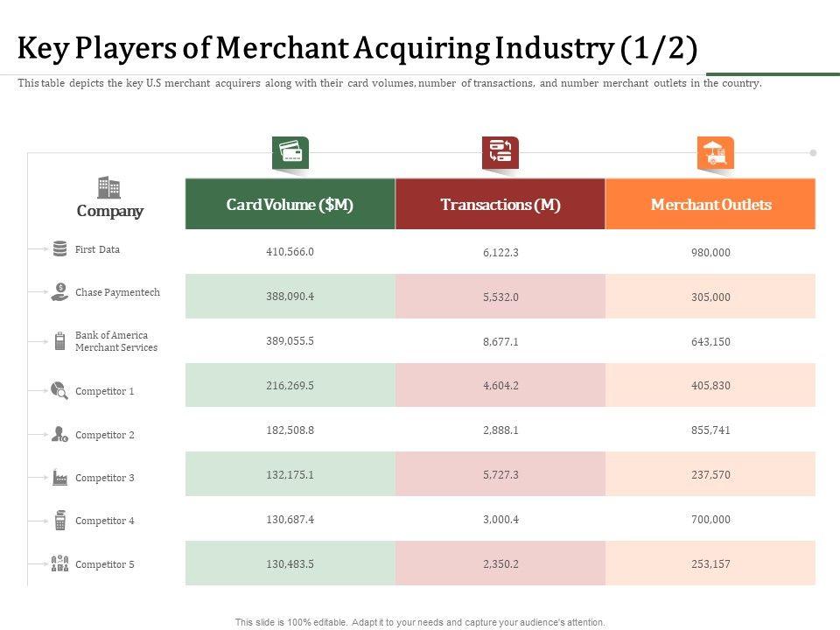Viewport: 840px width, 630px height.
Task: Click the Bank of America icon
Action: (59, 341)
